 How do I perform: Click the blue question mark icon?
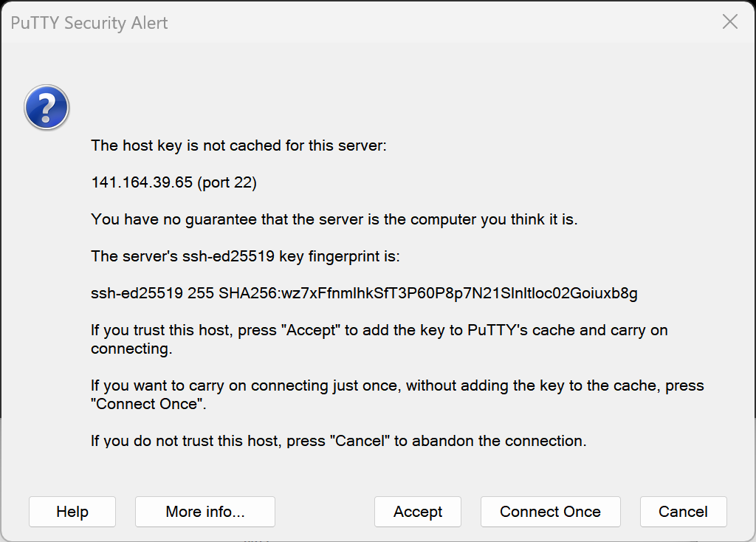(47, 108)
